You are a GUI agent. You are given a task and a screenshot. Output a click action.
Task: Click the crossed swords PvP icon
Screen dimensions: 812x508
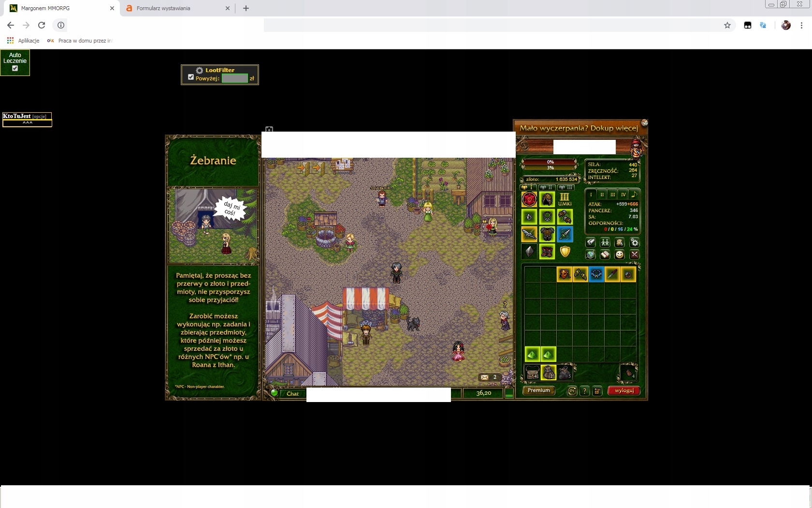(635, 254)
